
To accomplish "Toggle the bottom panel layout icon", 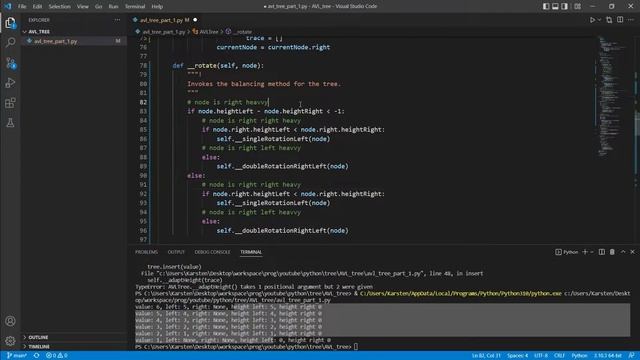I will click(555, 6).
